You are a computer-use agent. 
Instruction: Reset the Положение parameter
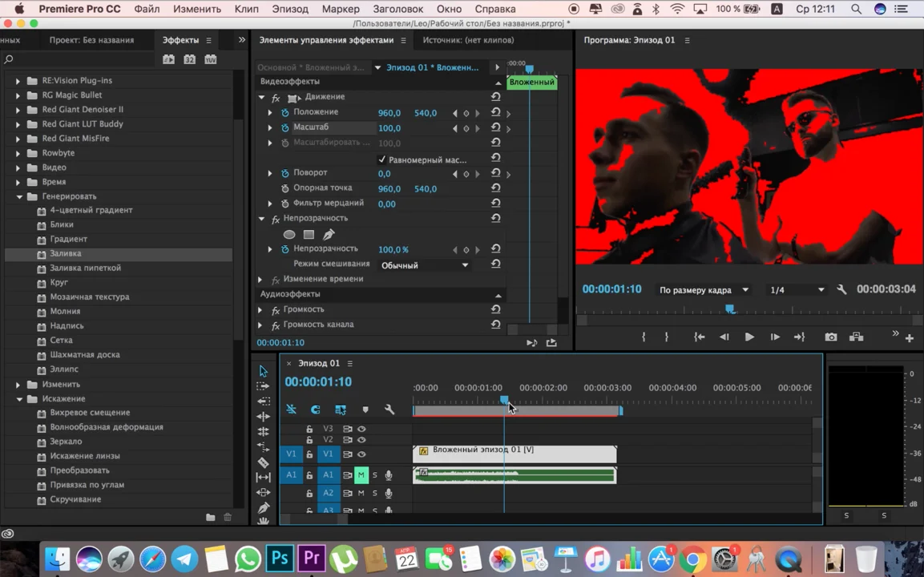tap(495, 112)
